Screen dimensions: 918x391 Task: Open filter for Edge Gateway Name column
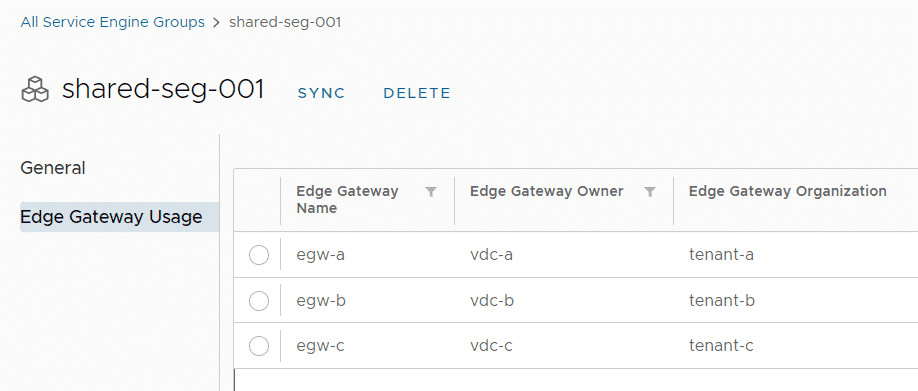click(431, 191)
